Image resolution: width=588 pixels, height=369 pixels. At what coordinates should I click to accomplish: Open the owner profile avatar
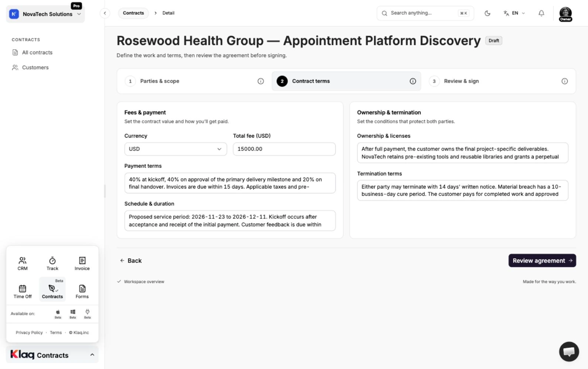[x=565, y=14]
